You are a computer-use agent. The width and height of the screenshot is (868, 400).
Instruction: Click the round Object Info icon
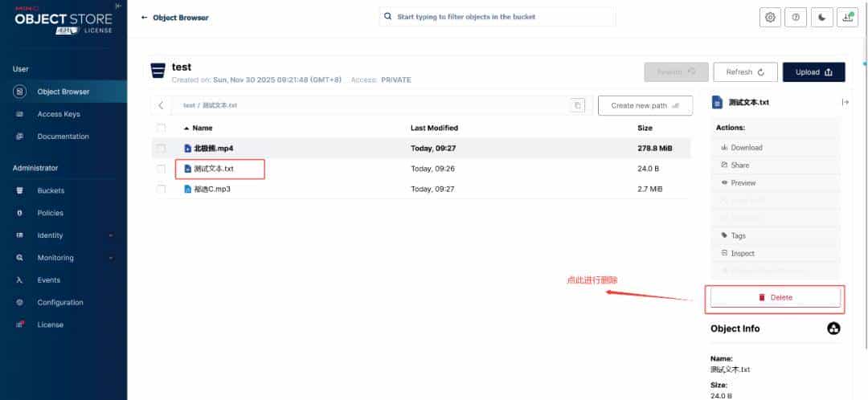click(x=833, y=329)
